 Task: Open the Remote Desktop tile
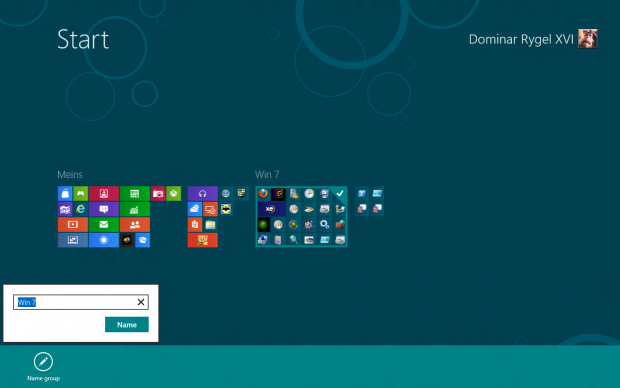point(210,209)
